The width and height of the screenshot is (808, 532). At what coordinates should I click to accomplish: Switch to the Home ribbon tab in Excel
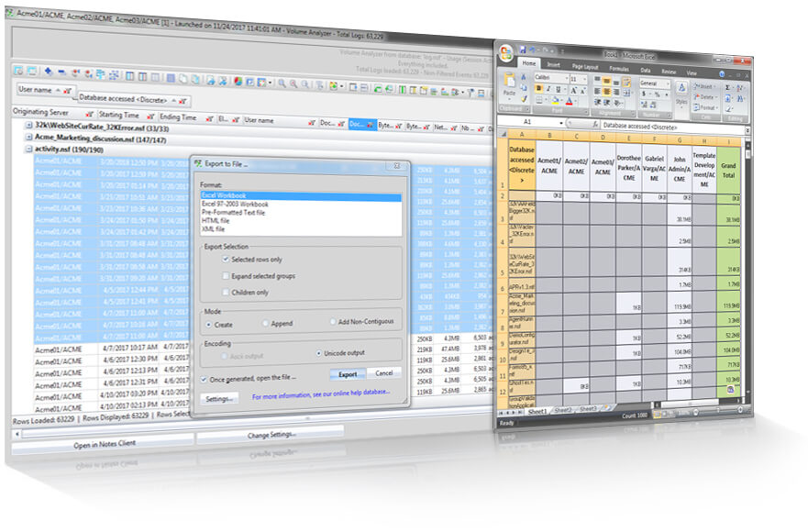(528, 63)
